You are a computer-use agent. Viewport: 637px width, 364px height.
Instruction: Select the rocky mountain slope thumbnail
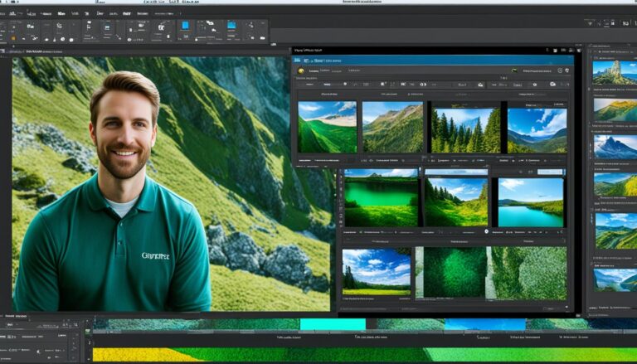click(392, 127)
